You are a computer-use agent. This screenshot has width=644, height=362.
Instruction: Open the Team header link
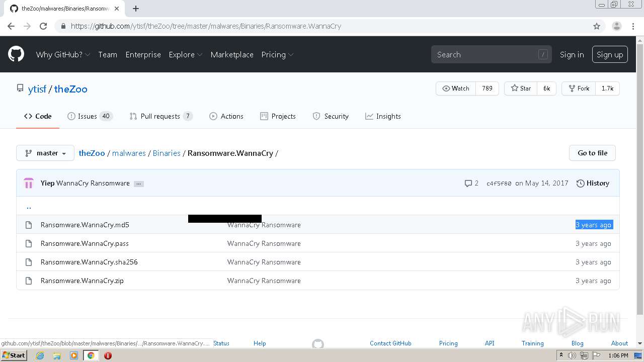click(x=108, y=54)
